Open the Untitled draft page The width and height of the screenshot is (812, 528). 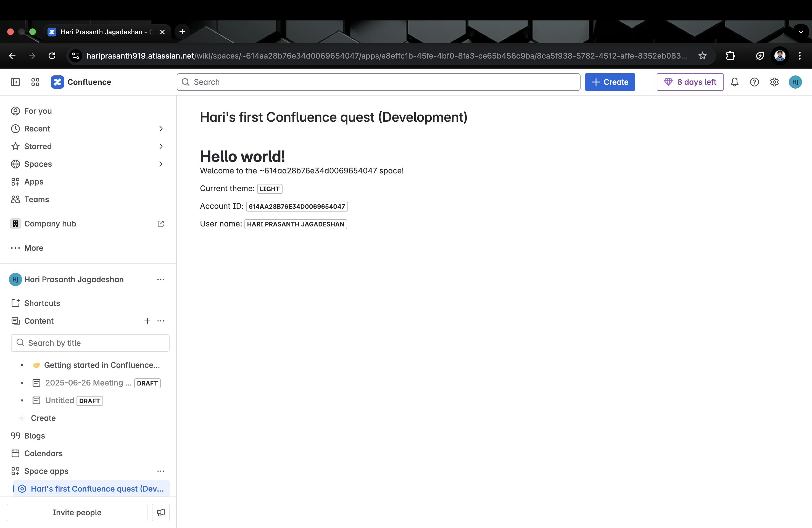tap(60, 400)
